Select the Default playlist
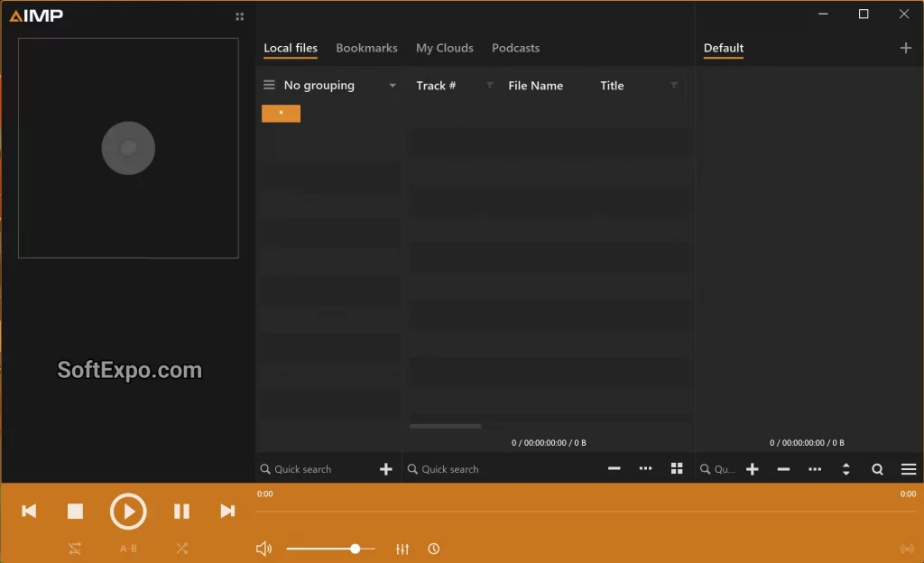This screenshot has width=924, height=563. (x=723, y=48)
